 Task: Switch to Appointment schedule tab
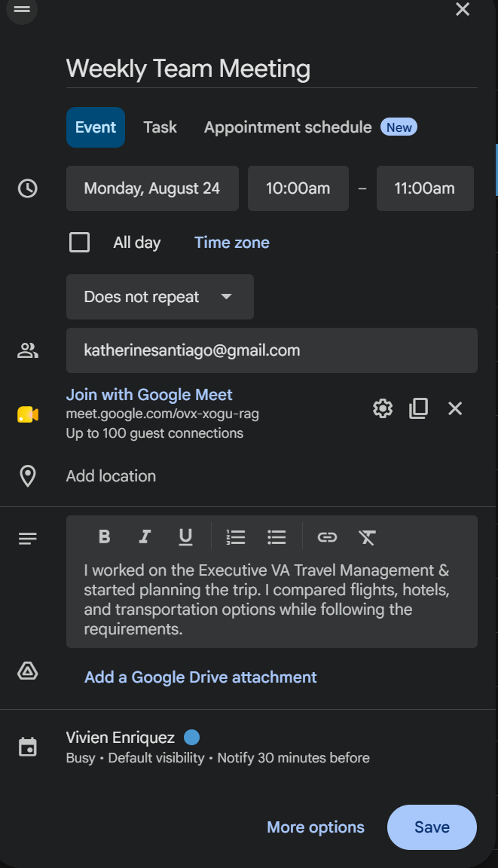[288, 127]
